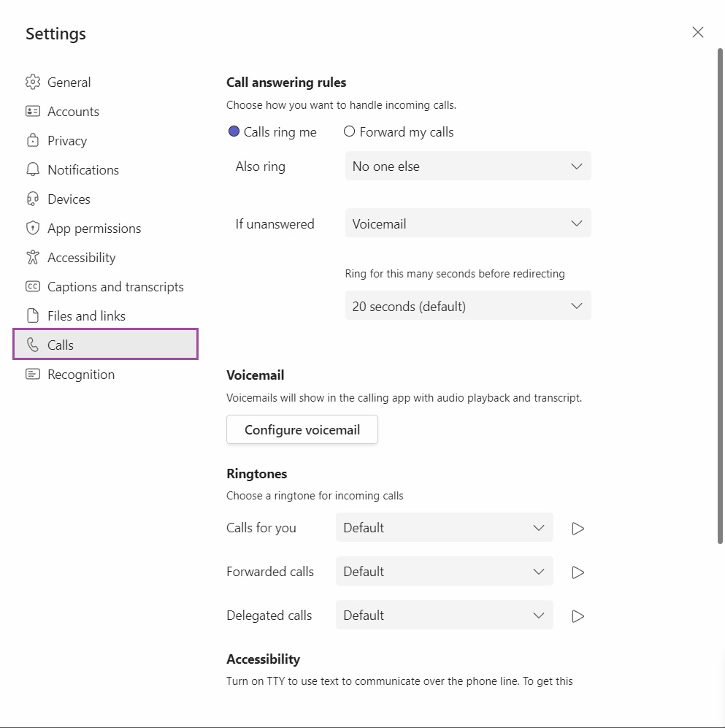Open the 20 seconds (default) dropdown

click(x=468, y=306)
